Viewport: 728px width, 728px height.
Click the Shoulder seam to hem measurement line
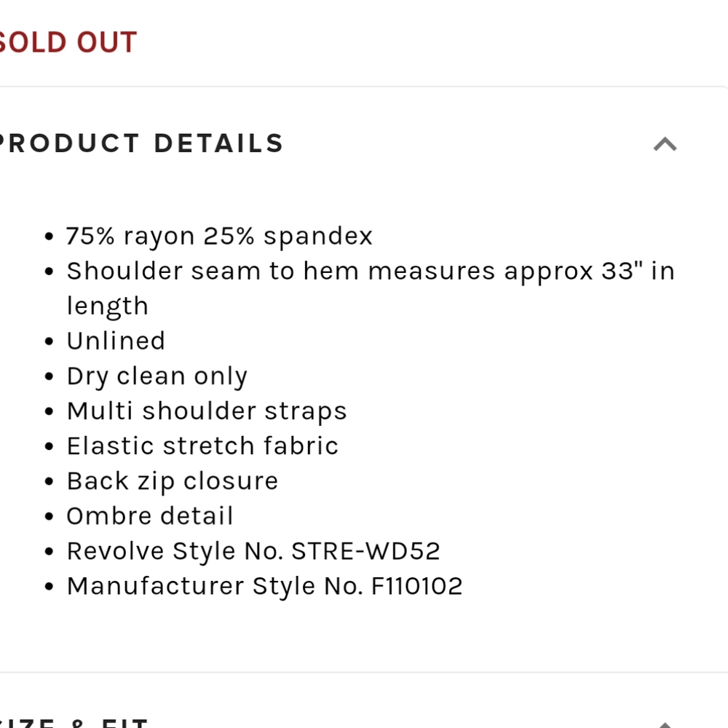[371, 288]
